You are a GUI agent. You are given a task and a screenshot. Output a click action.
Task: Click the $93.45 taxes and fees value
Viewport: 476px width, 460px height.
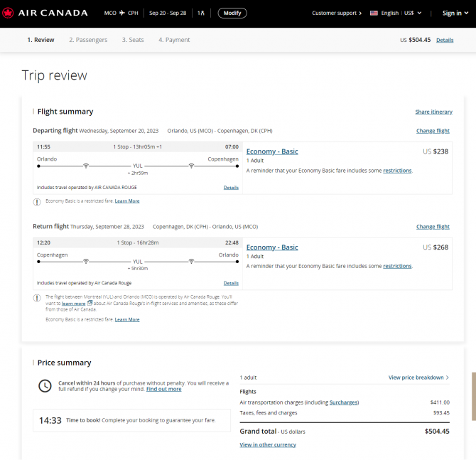441,412
